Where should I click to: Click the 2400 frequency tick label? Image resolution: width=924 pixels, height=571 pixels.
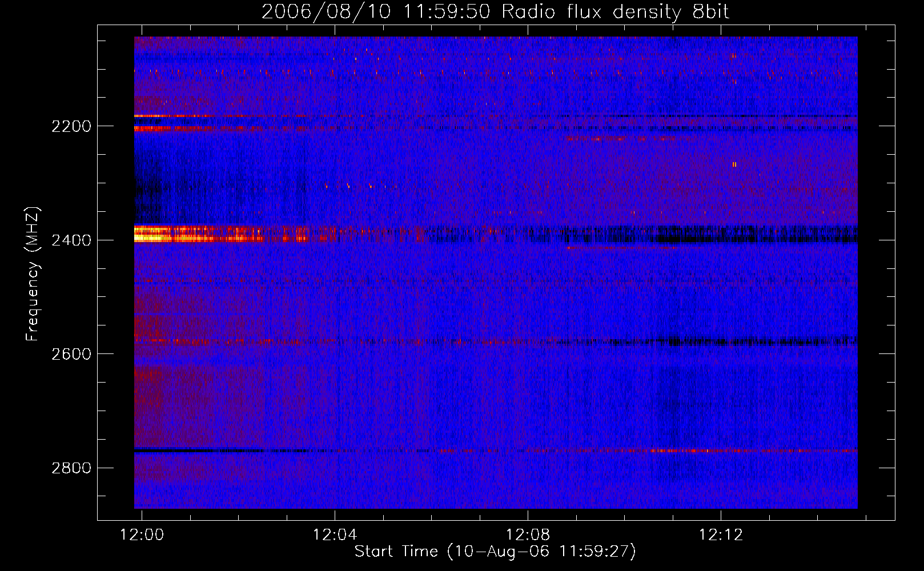click(71, 240)
